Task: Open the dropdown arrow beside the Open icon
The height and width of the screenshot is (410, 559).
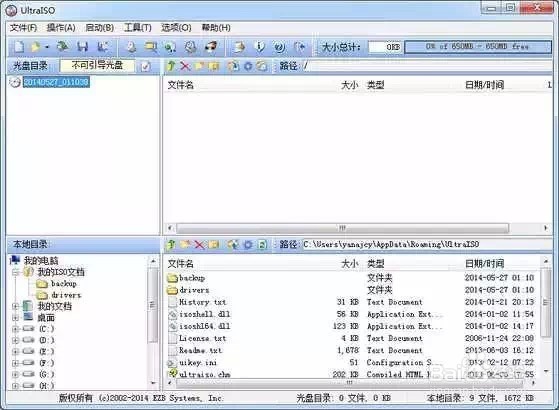Action: click(47, 47)
